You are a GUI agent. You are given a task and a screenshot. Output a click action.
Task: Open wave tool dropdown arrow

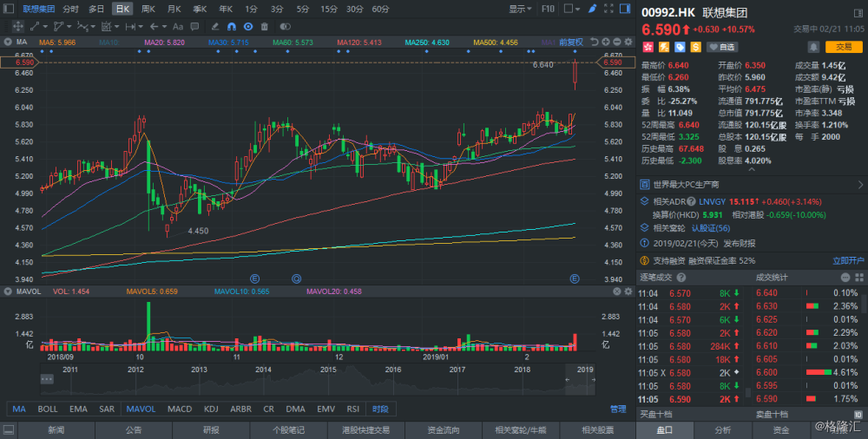[x=93, y=27]
